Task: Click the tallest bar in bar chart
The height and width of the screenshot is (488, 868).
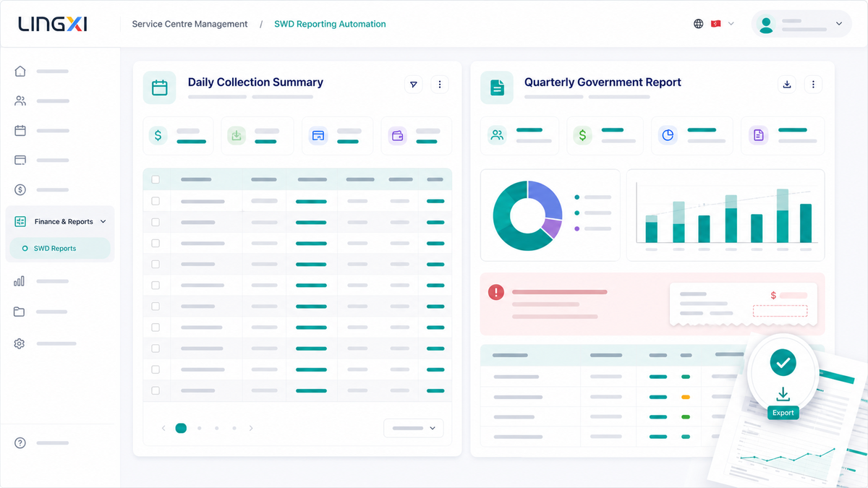Action: tap(782, 215)
